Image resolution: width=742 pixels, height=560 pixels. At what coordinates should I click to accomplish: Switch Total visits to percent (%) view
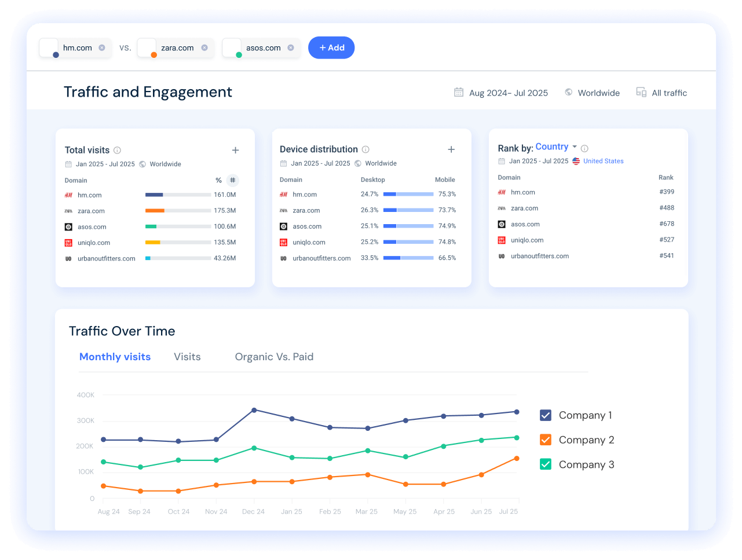point(218,180)
